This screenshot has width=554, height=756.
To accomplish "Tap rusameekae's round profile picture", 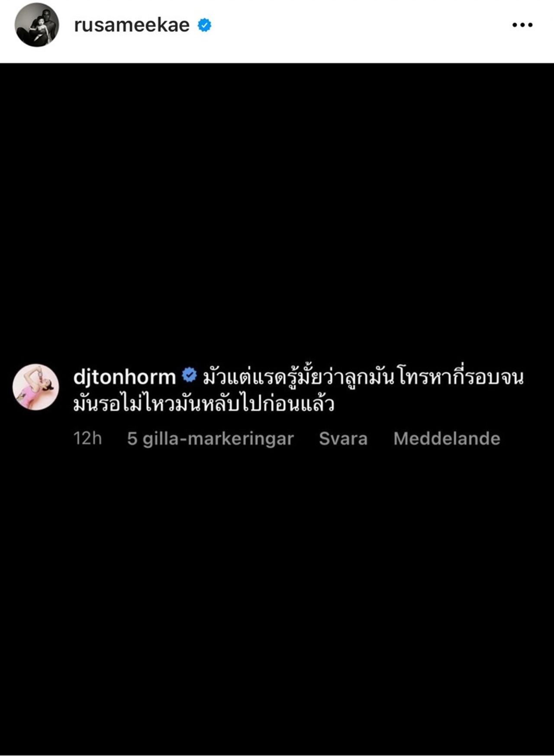I will pyautogui.click(x=37, y=25).
